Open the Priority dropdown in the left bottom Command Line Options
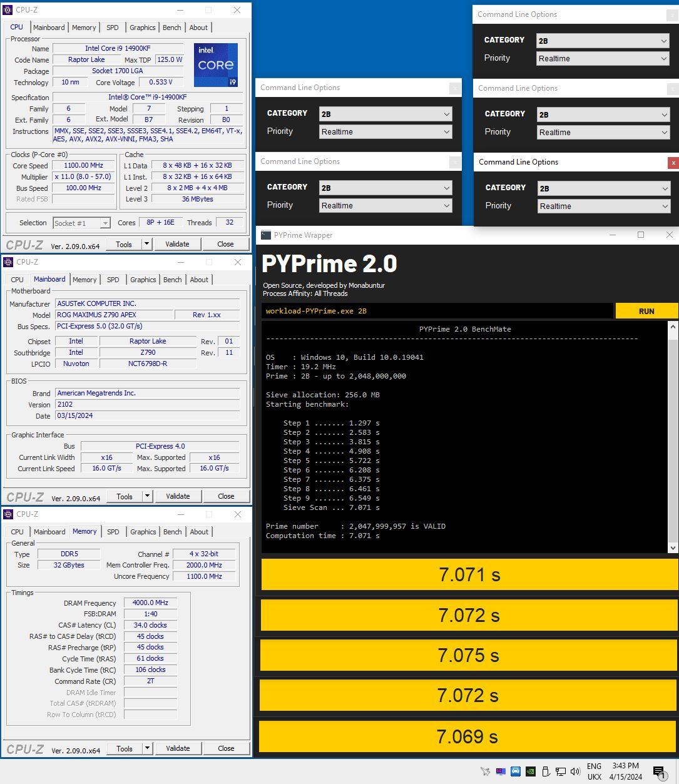 point(385,206)
